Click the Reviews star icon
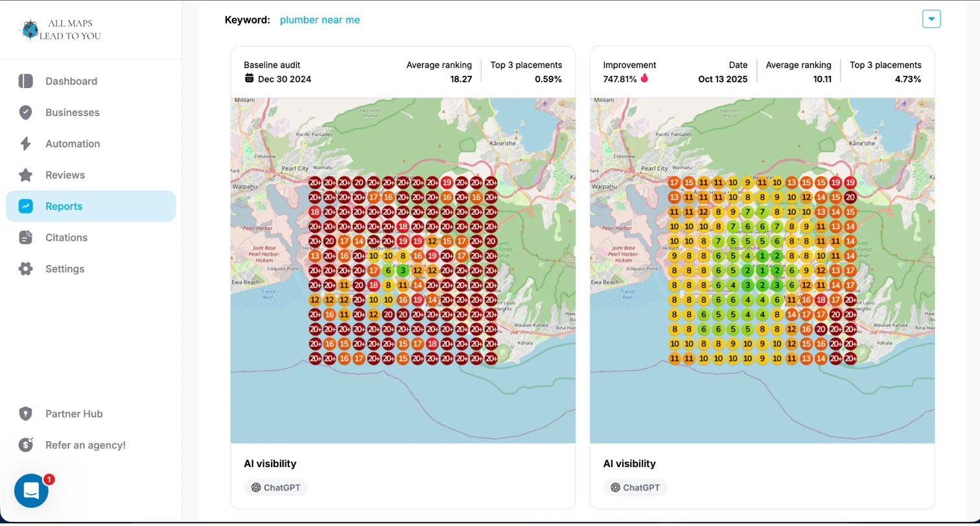Image resolution: width=980 pixels, height=526 pixels. point(26,175)
